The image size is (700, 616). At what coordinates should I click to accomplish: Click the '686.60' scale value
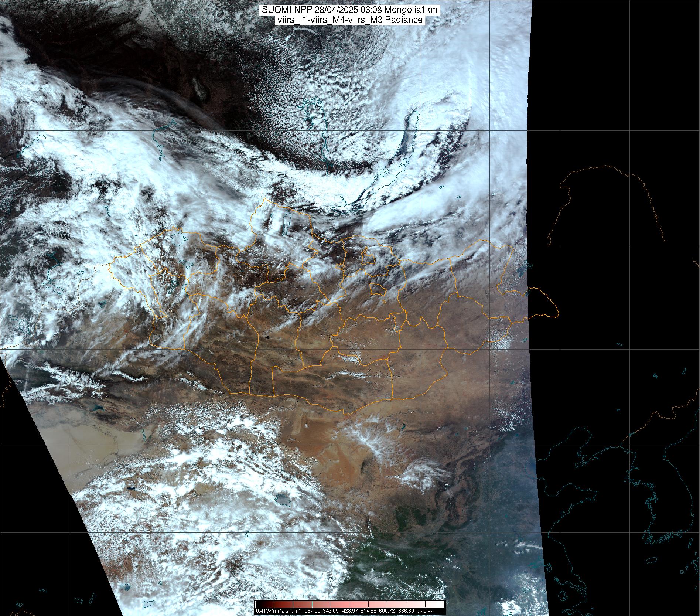coord(406,611)
